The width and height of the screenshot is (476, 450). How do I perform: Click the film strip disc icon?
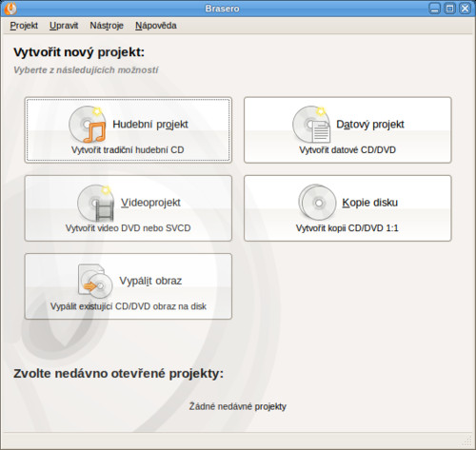[x=96, y=203]
